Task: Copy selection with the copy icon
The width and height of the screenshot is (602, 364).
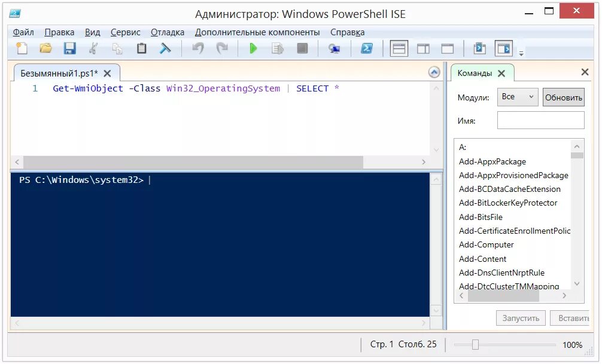Action: click(117, 48)
